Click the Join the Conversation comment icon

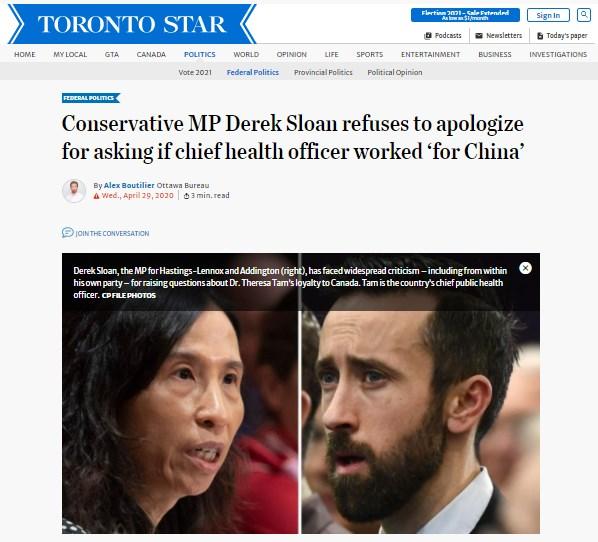tap(68, 232)
